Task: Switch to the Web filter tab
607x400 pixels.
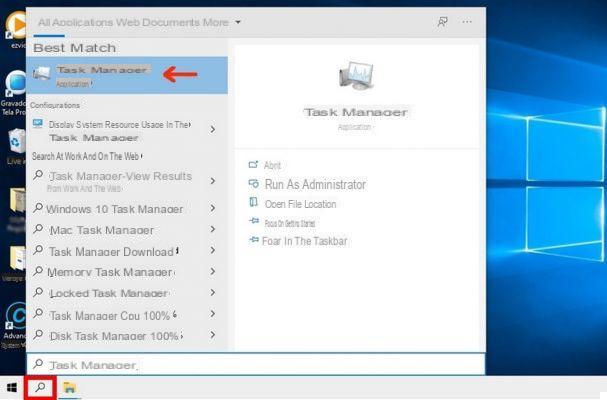Action: click(127, 22)
